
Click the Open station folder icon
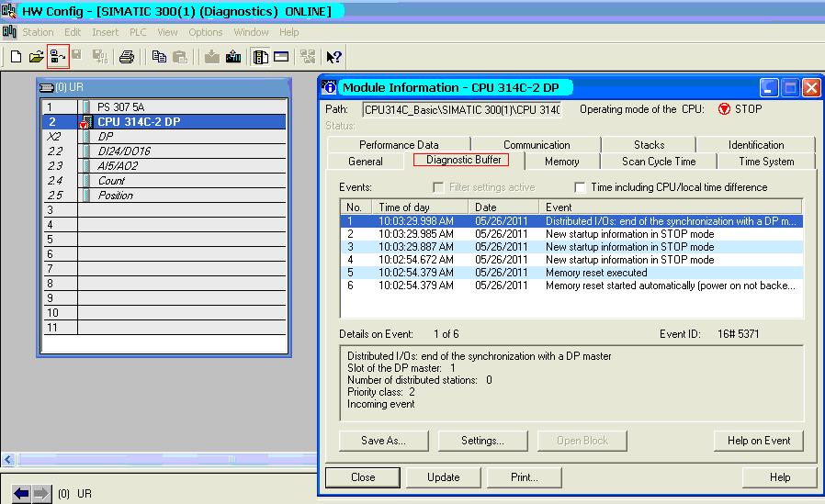36,57
